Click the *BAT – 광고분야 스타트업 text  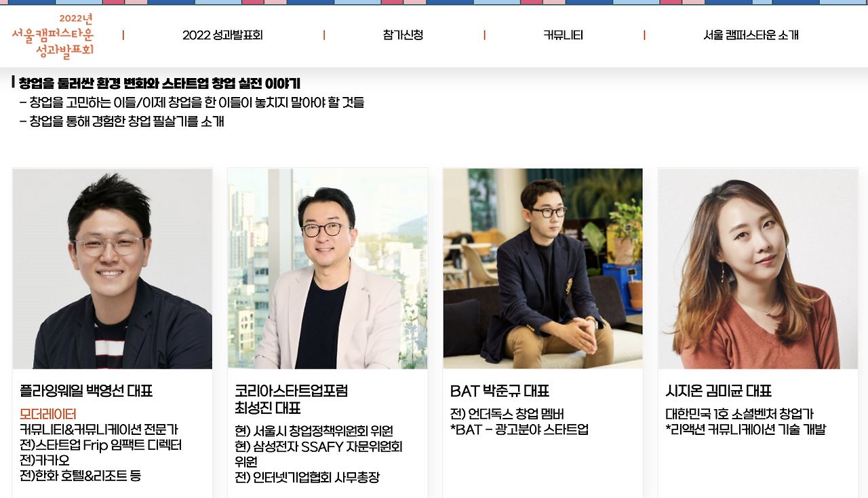click(x=519, y=429)
